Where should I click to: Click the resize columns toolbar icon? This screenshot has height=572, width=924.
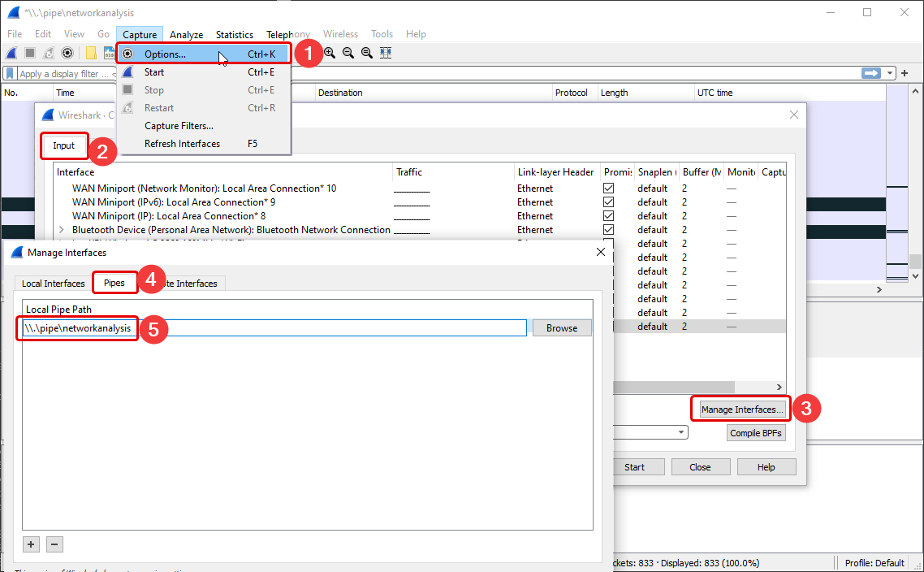pos(386,53)
